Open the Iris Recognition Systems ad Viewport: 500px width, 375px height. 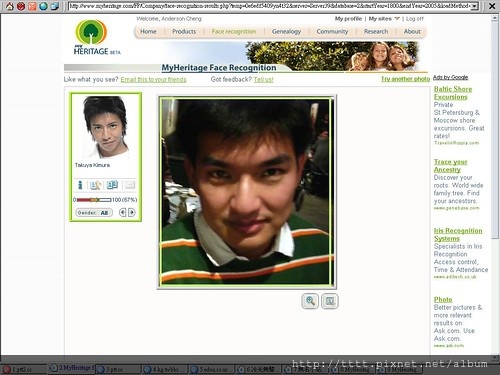coord(458,234)
